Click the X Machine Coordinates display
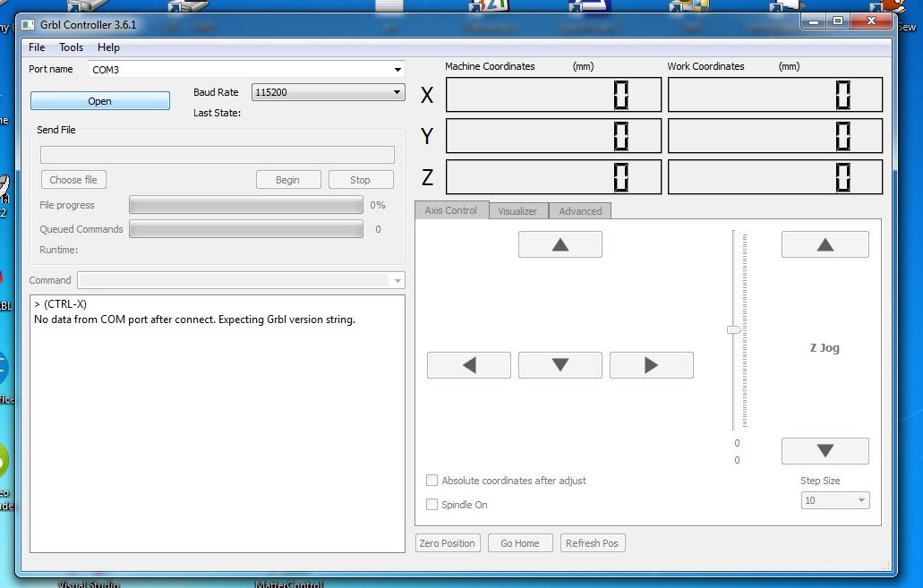 tap(553, 95)
